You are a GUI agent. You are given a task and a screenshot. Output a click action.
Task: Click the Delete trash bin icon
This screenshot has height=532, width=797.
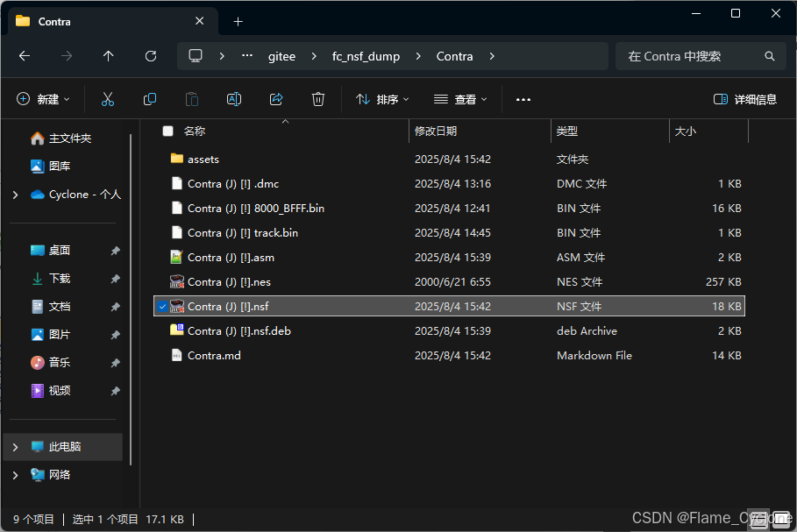(x=318, y=99)
